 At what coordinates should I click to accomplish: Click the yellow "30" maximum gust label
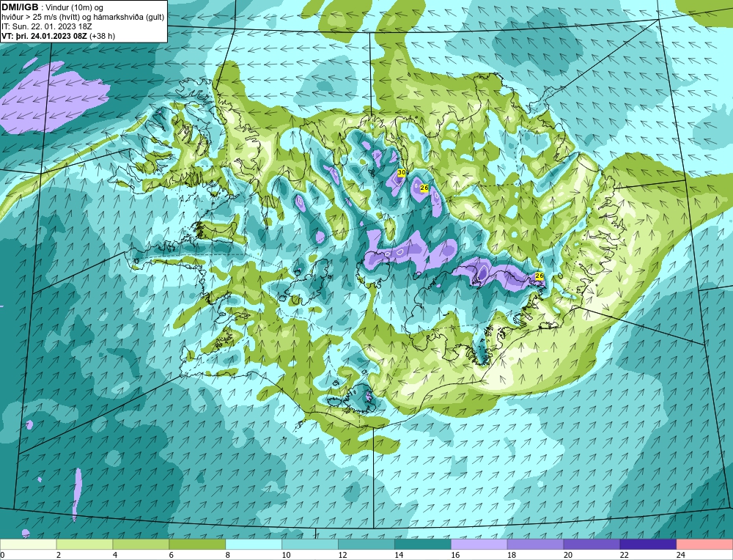click(401, 172)
